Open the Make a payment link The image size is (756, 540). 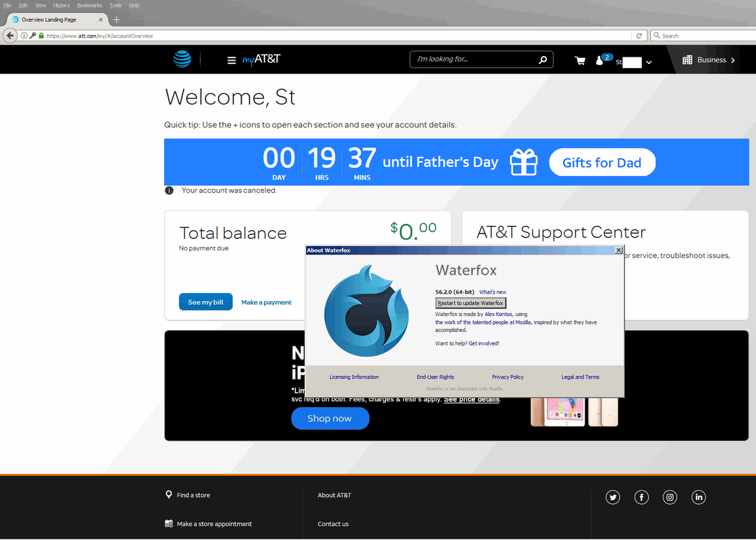(x=266, y=302)
